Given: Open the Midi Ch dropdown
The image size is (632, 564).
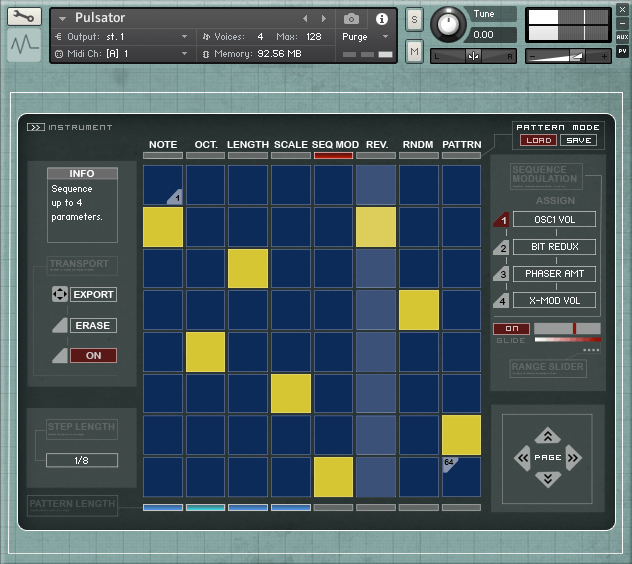Looking at the screenshot, I should click(184, 53).
